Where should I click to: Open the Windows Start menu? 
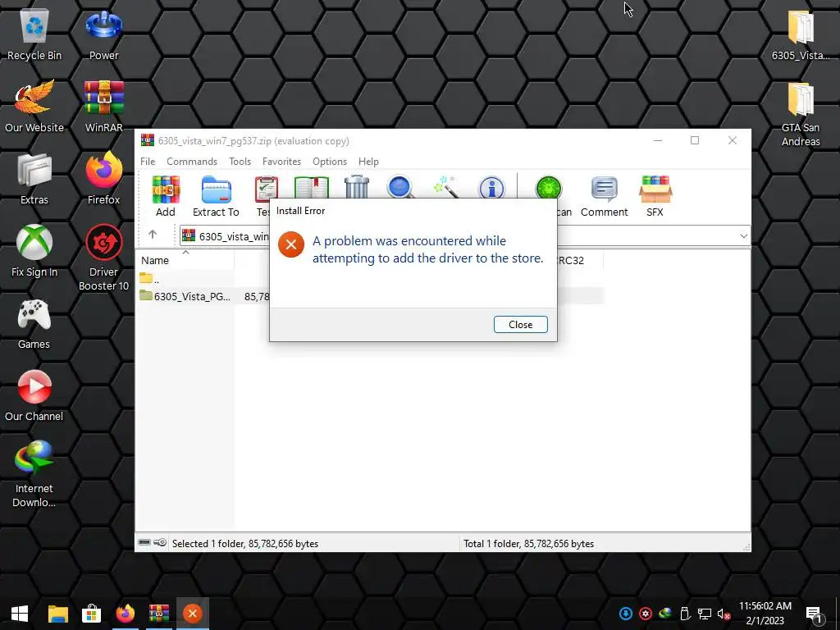click(20, 614)
